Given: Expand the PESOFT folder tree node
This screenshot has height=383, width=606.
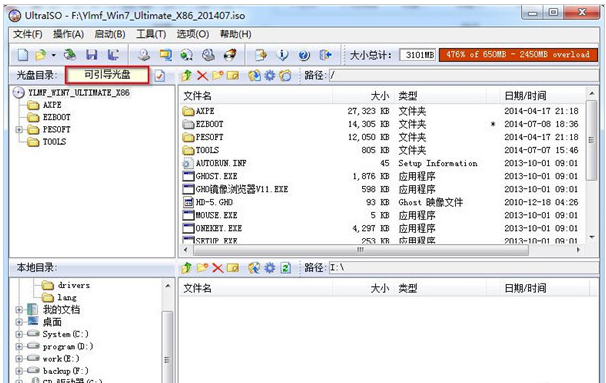Looking at the screenshot, I should click(19, 129).
